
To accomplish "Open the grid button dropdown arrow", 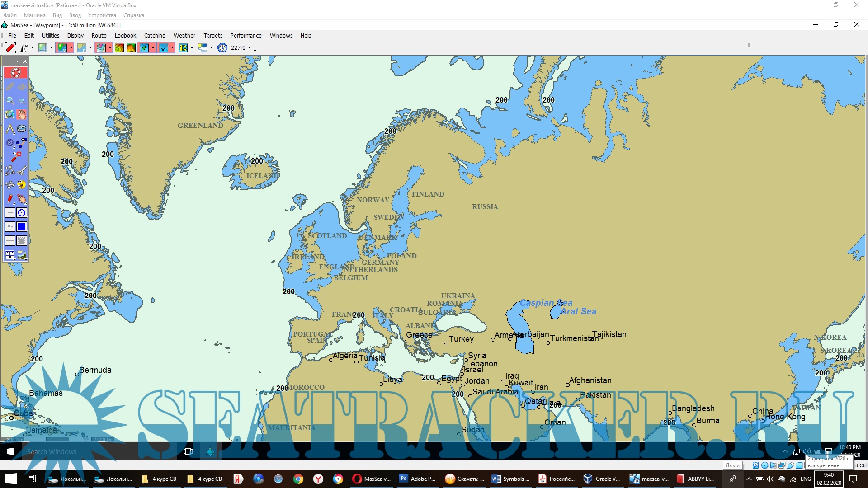I will (52, 48).
